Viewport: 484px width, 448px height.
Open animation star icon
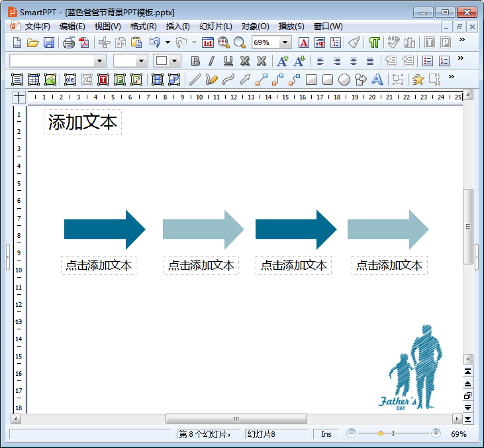[x=418, y=80]
